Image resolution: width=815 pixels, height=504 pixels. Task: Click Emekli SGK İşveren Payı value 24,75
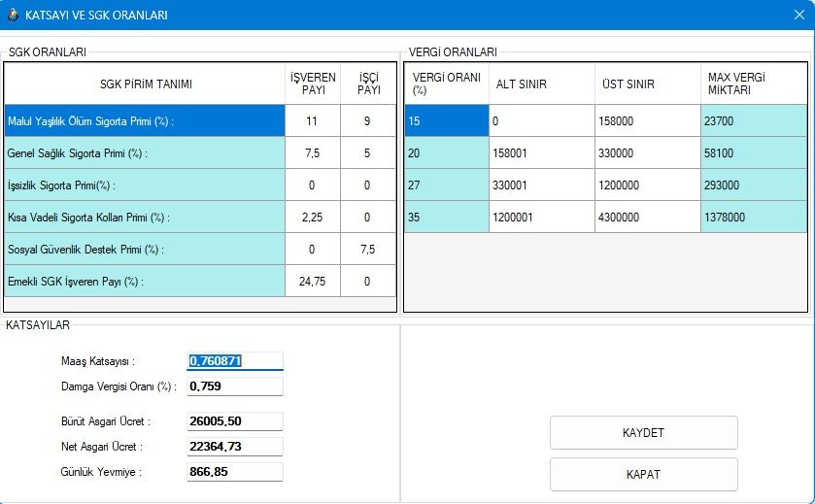click(312, 282)
